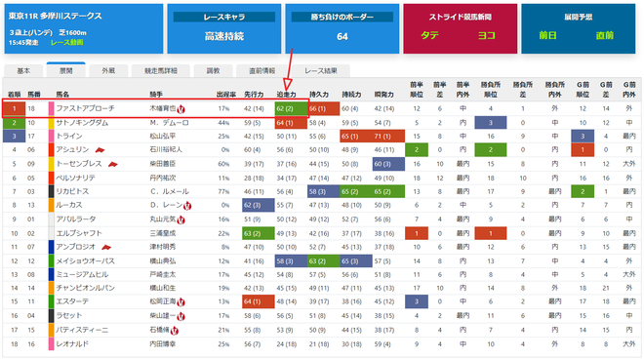Screen dimensions: 644x359
Task: Click the red icon beside jockey 松岡正海
Action: tap(181, 301)
